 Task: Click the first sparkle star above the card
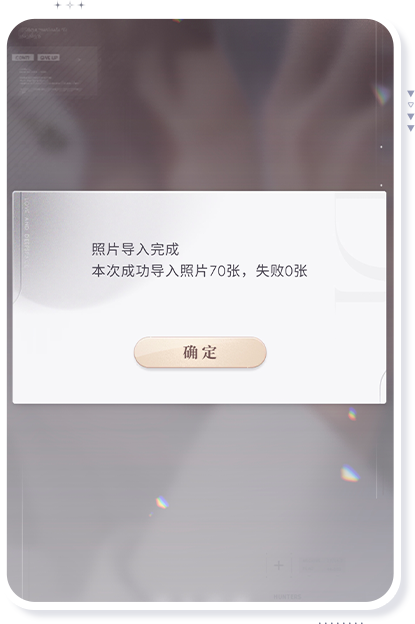(x=58, y=5)
